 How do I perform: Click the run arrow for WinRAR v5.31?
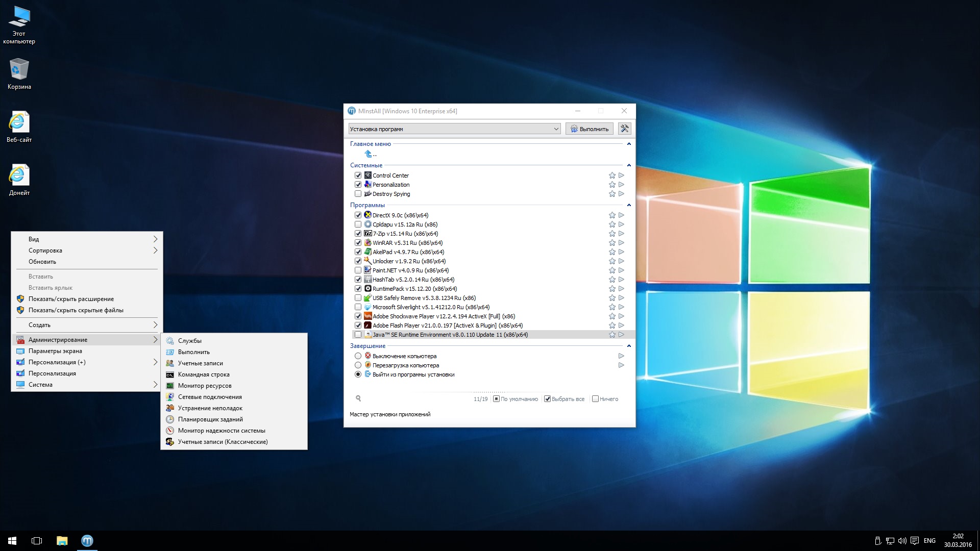point(621,243)
